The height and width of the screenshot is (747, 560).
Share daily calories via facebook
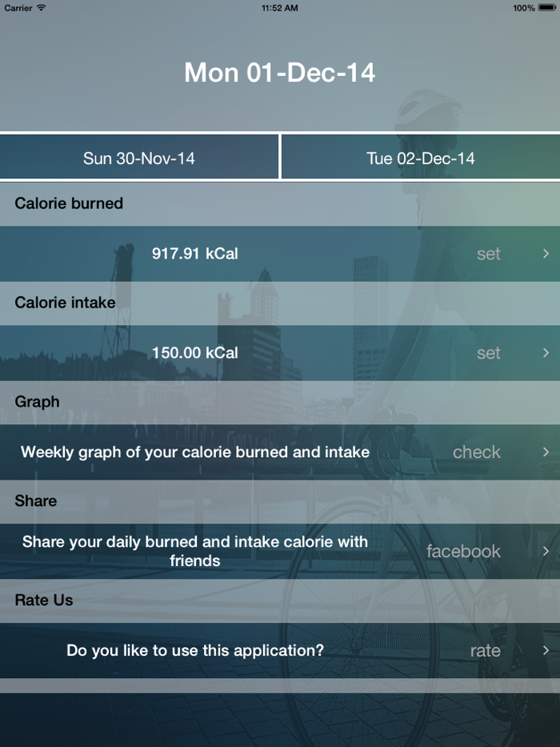465,551
